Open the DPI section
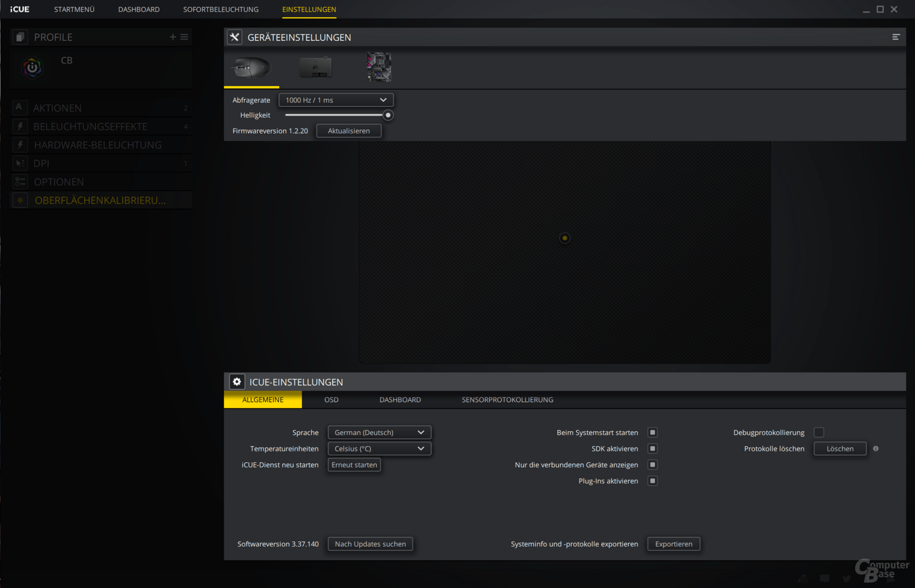Viewport: 915px width, 588px height. click(101, 163)
